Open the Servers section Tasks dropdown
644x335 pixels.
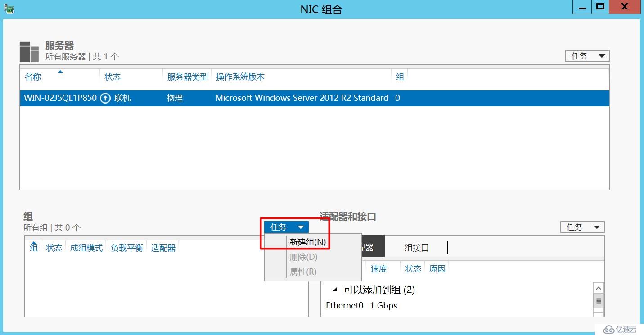pos(587,56)
